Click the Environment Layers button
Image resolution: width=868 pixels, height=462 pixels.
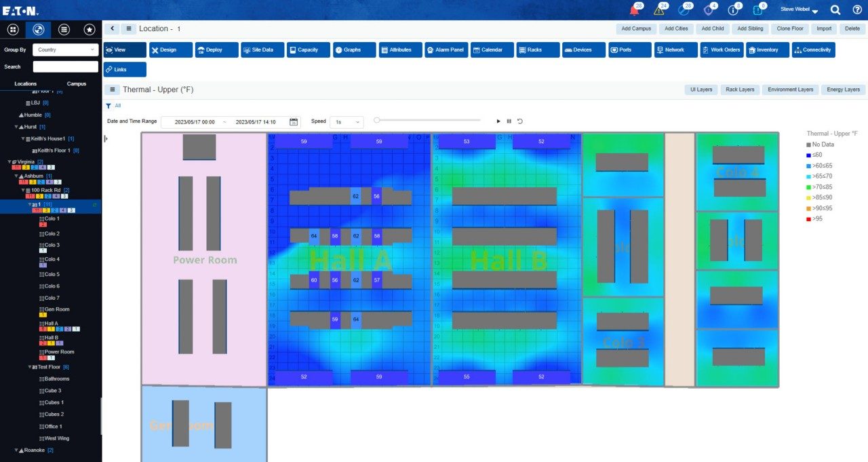pos(790,90)
